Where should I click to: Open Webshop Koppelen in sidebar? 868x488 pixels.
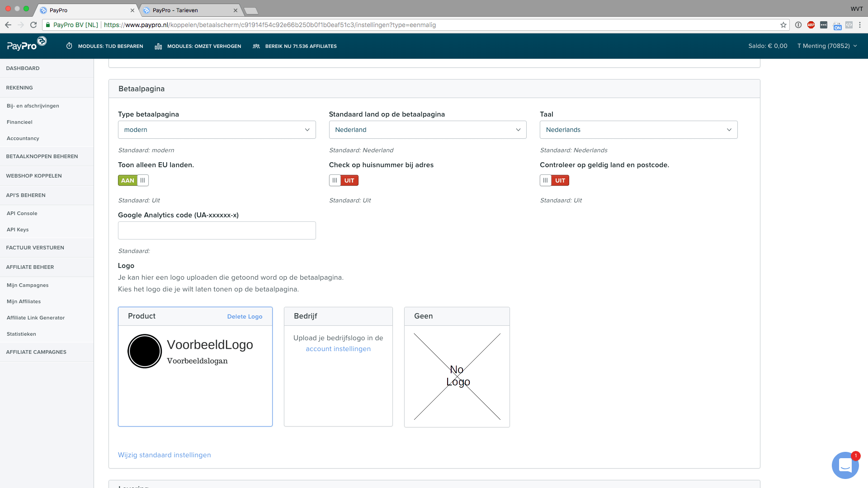(47, 176)
